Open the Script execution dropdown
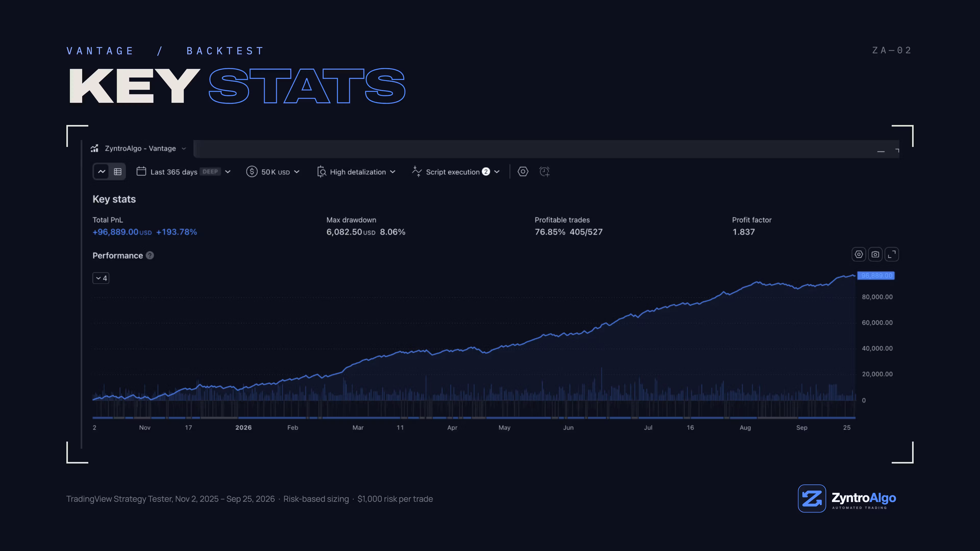Image resolution: width=980 pixels, height=551 pixels. 456,172
